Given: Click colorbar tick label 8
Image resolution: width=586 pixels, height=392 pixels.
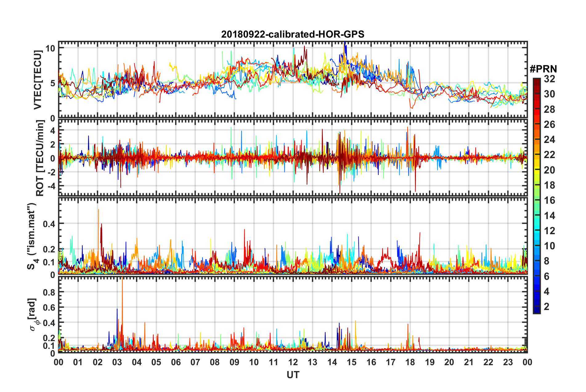Looking at the screenshot, I should point(547,261).
